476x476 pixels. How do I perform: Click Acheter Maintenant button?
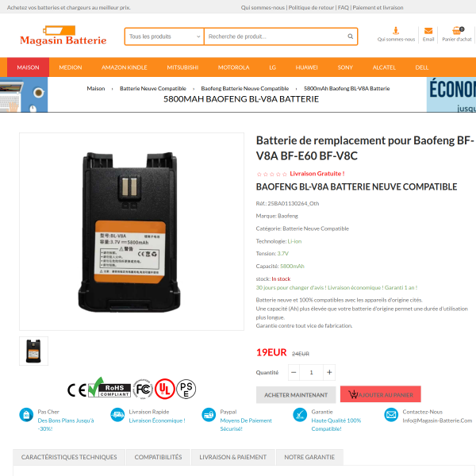pyautogui.click(x=296, y=395)
